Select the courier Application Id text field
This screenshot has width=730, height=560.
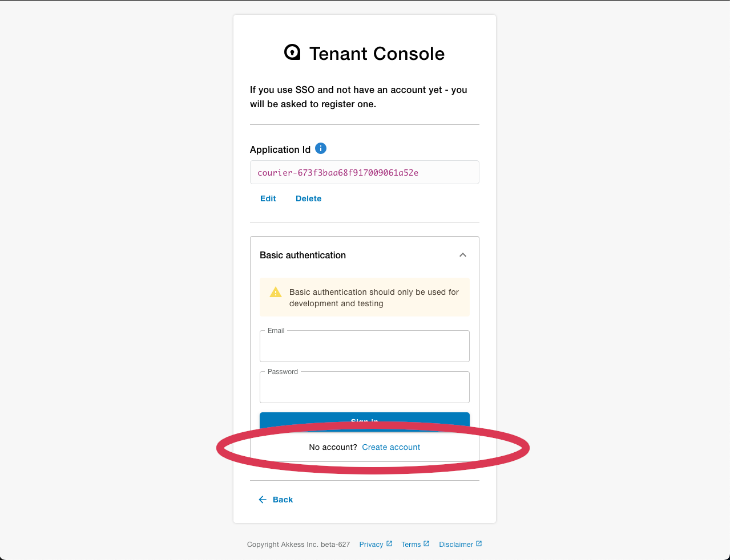tap(364, 172)
